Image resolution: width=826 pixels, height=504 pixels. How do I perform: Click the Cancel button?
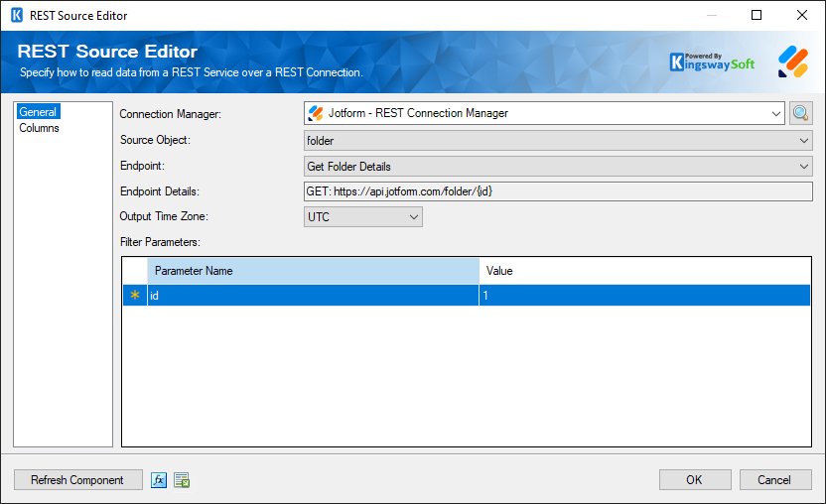coord(775,480)
